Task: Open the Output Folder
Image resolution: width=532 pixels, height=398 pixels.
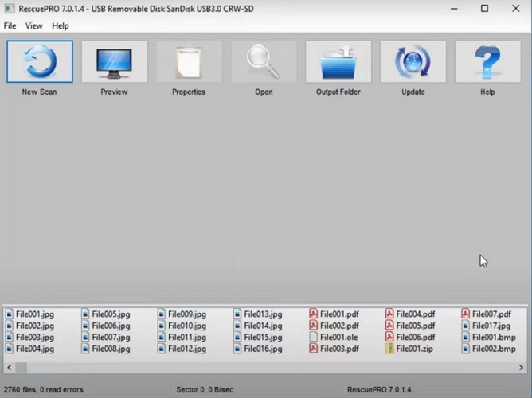Action: tap(338, 61)
